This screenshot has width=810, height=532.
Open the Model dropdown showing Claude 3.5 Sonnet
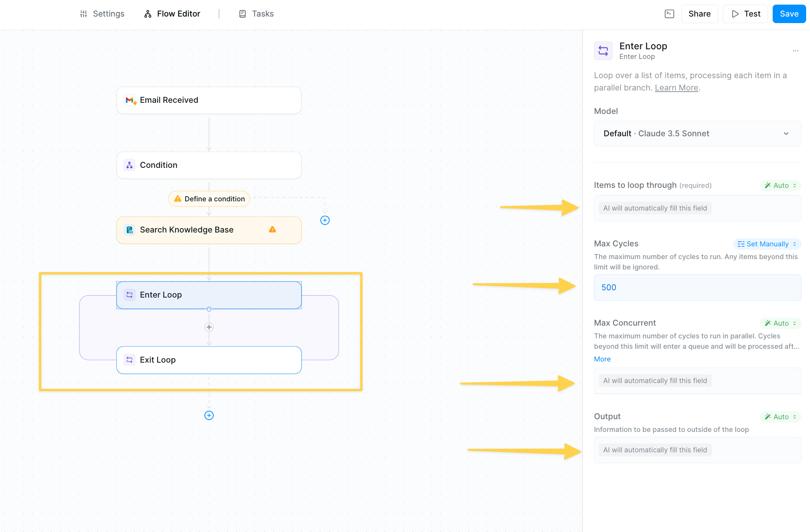tap(697, 134)
